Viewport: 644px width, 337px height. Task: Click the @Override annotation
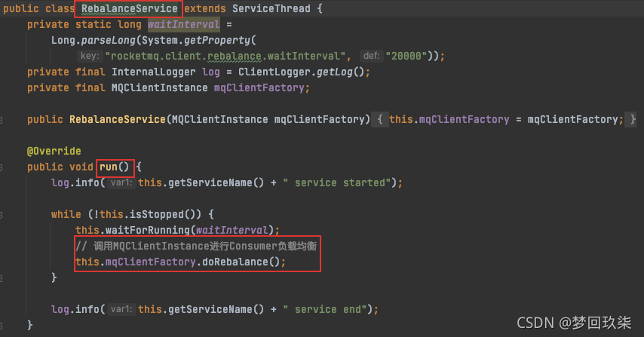click(54, 151)
